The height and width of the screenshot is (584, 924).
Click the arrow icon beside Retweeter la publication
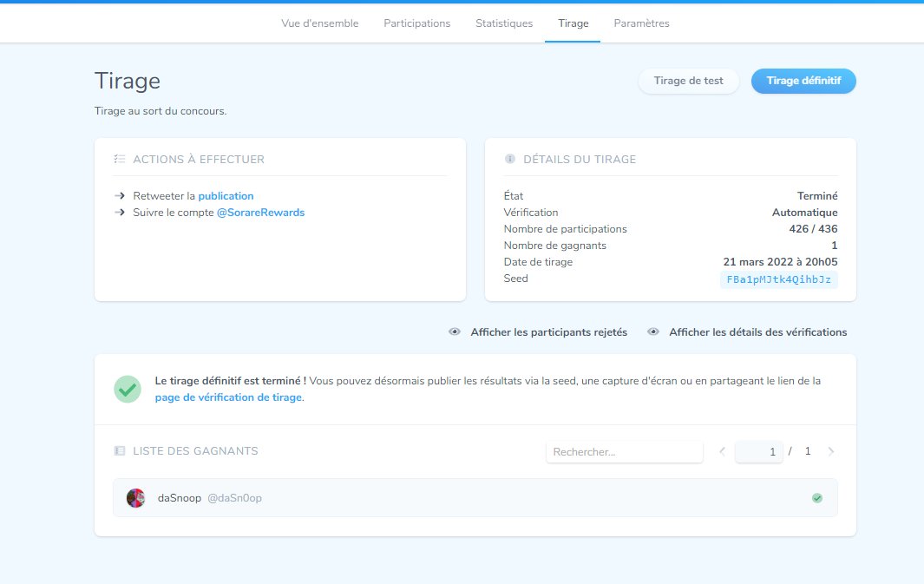tap(119, 195)
